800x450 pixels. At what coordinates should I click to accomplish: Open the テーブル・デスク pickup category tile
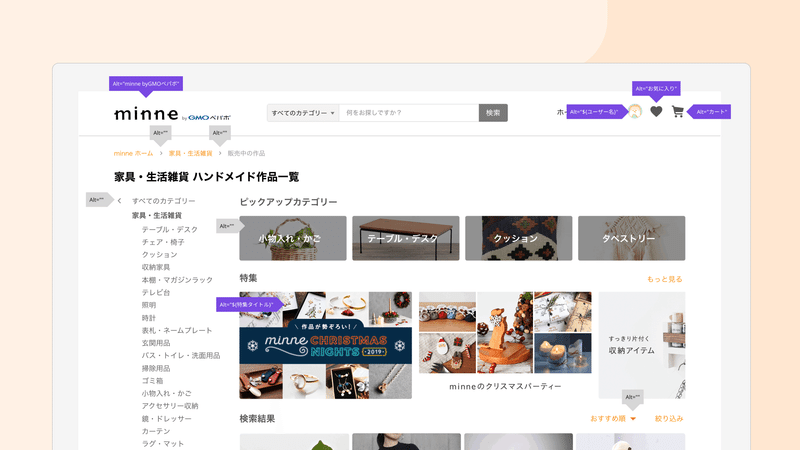point(406,238)
